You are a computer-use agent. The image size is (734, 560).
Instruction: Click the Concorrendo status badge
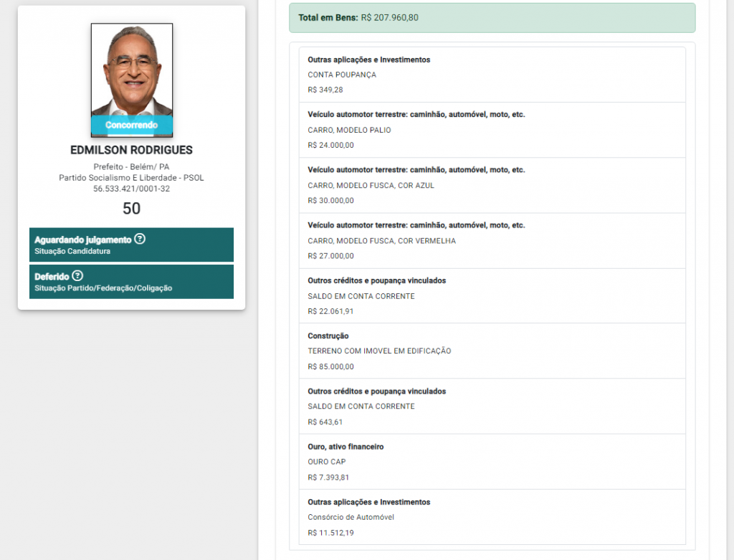click(131, 125)
